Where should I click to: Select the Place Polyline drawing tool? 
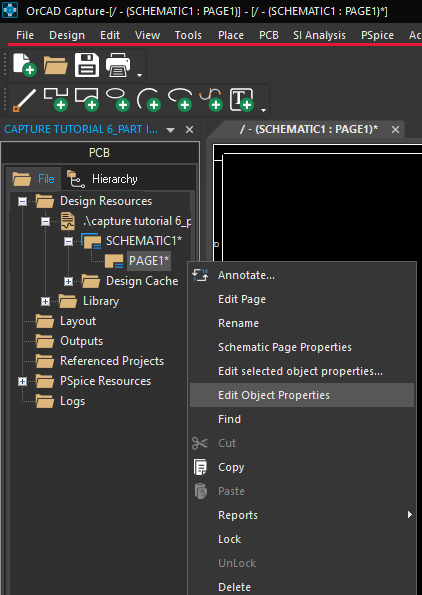pos(56,99)
